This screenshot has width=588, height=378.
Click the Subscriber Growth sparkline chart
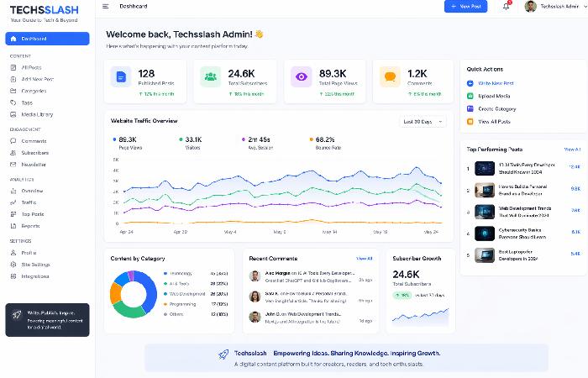pyautogui.click(x=420, y=317)
